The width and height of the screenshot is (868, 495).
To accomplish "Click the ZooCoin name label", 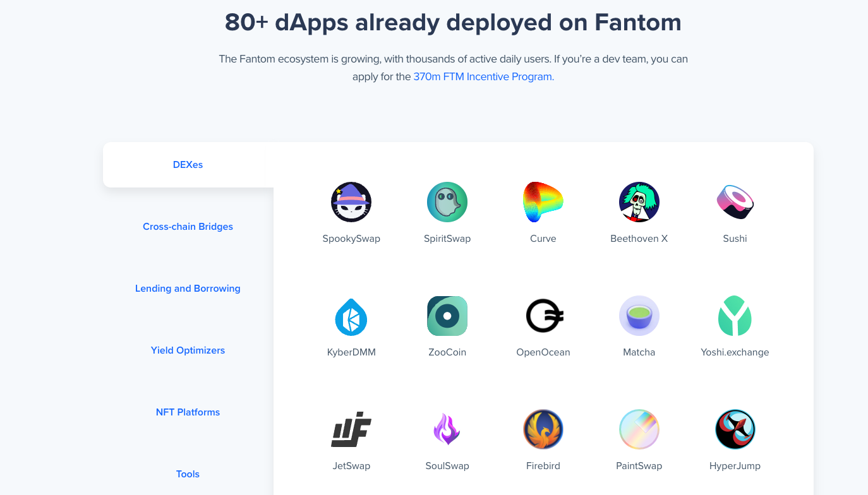I will point(447,352).
